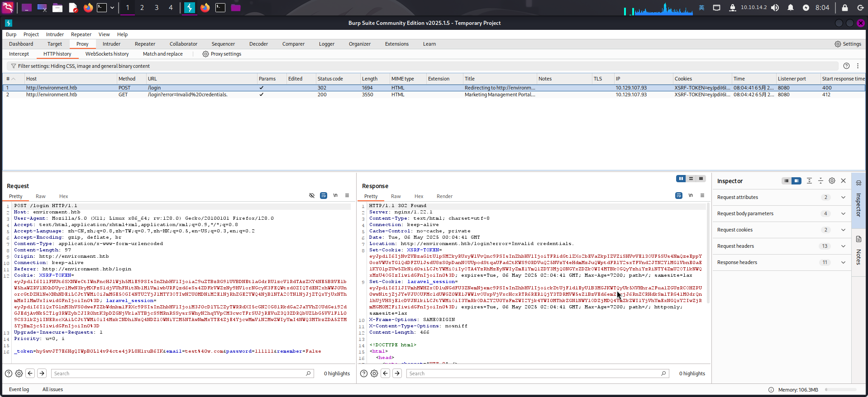Toggle the hidden-items eye icon in Request pane
The width and height of the screenshot is (868, 397).
click(312, 196)
